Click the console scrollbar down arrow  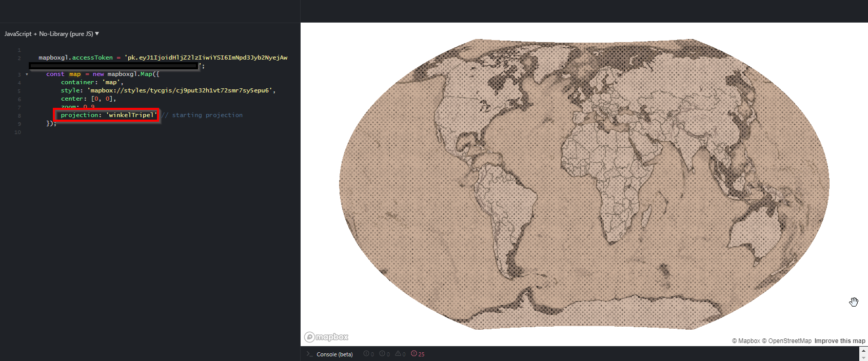pos(863,358)
